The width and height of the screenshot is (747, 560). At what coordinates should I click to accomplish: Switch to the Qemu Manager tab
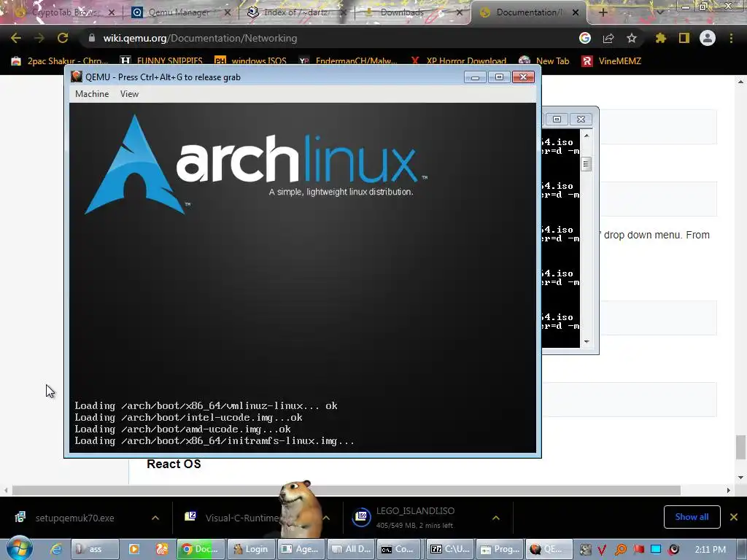[x=179, y=12]
